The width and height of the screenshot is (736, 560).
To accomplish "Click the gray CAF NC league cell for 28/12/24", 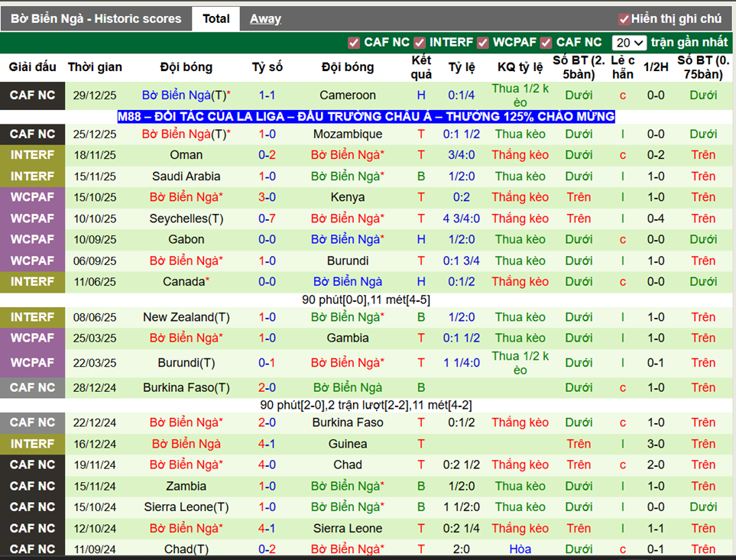I will pos(32,388).
